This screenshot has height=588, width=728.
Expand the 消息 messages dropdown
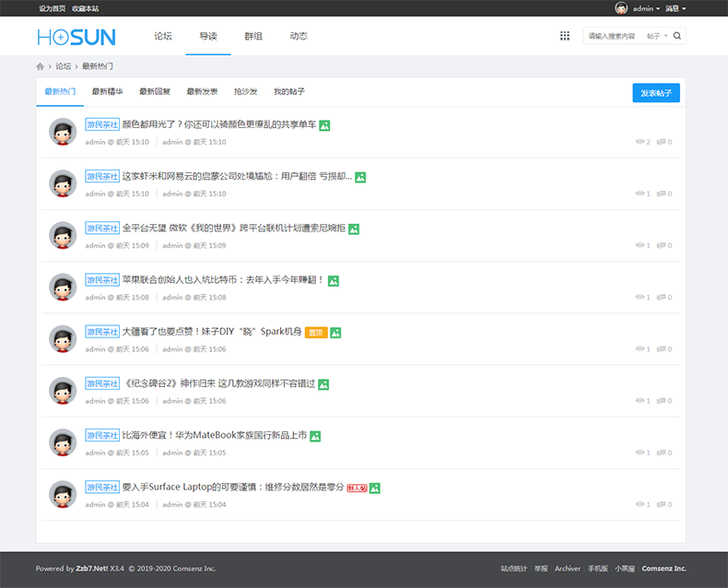pyautogui.click(x=675, y=8)
